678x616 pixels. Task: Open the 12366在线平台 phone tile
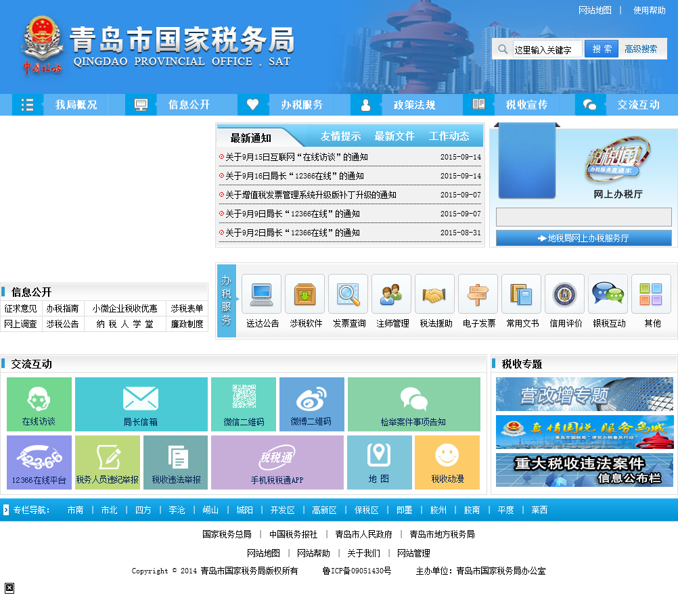39,463
